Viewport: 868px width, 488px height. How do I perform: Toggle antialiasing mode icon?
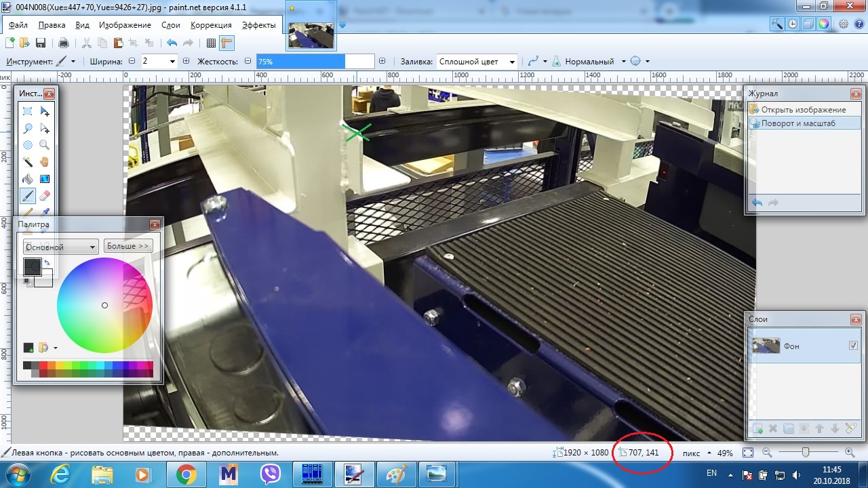pyautogui.click(x=533, y=61)
